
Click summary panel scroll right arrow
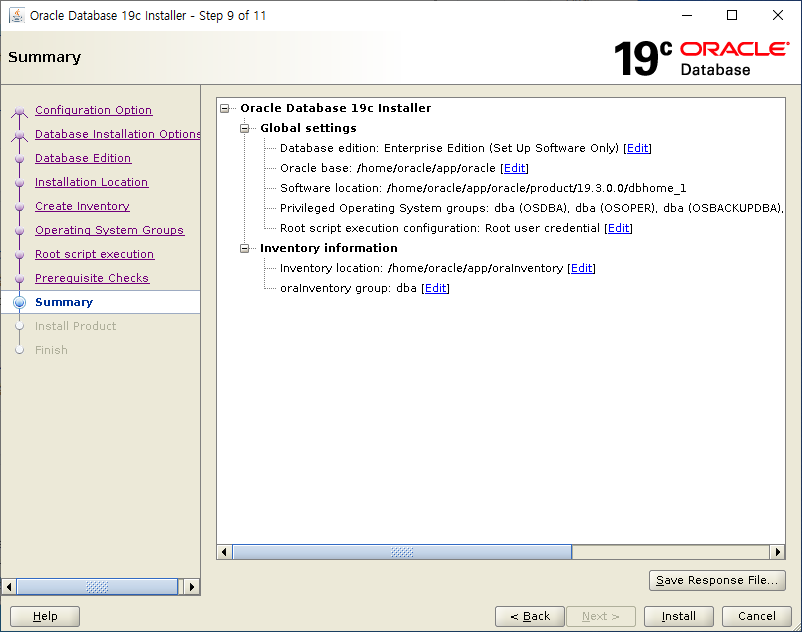[777, 552]
